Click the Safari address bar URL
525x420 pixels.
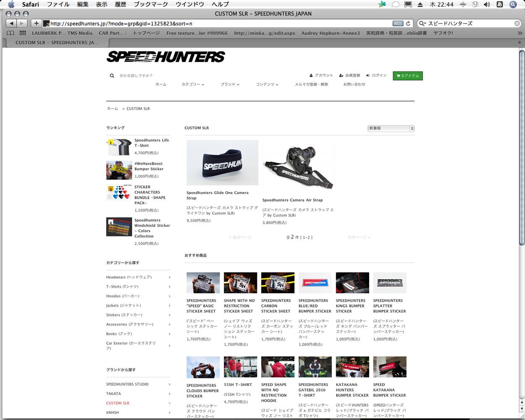click(122, 24)
